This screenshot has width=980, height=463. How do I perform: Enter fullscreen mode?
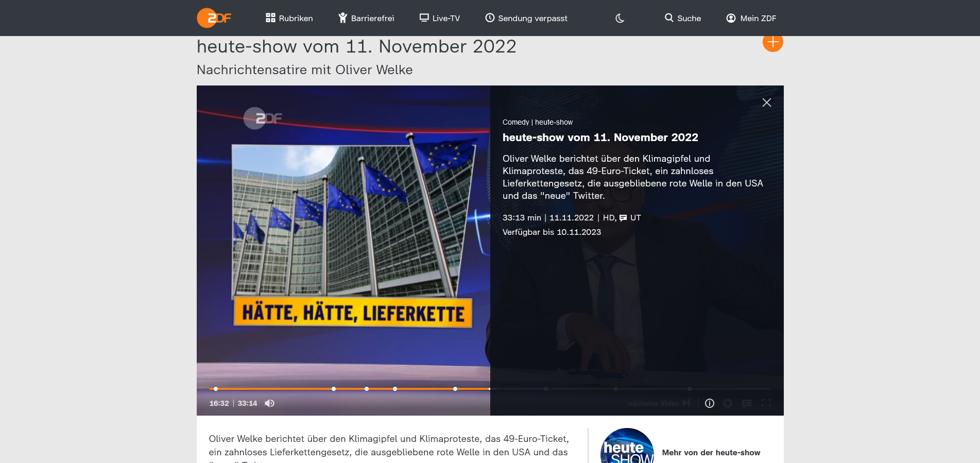tap(766, 403)
